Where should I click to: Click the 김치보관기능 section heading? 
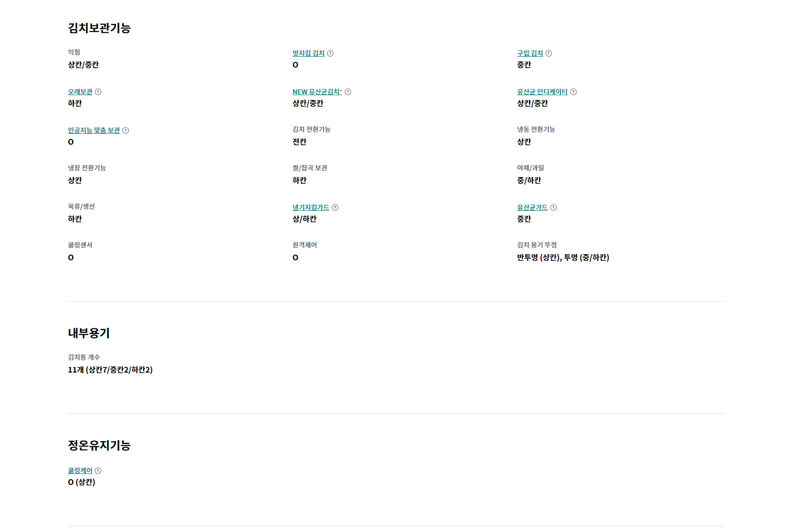tap(99, 28)
